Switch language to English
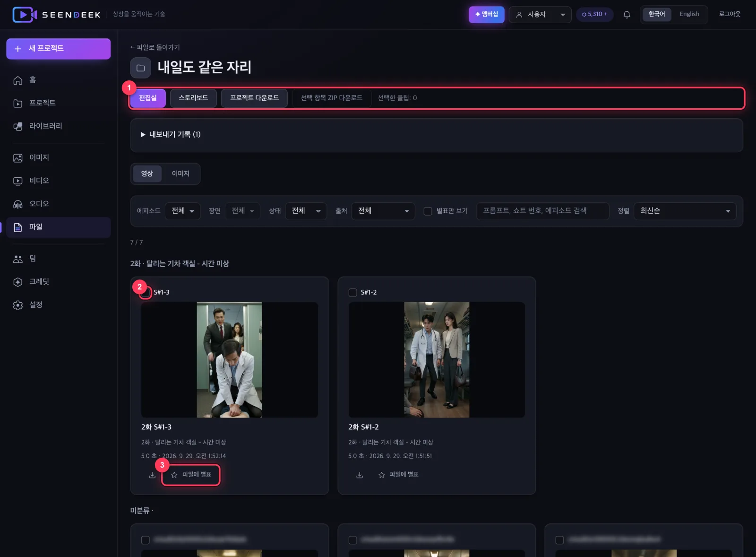756x557 pixels. (x=689, y=14)
